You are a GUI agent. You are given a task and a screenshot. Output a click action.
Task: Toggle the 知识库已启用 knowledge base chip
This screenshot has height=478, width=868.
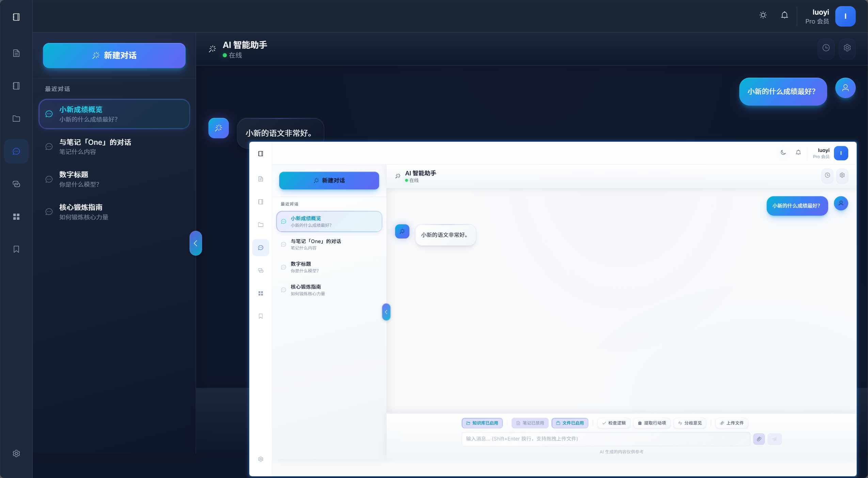click(x=482, y=423)
